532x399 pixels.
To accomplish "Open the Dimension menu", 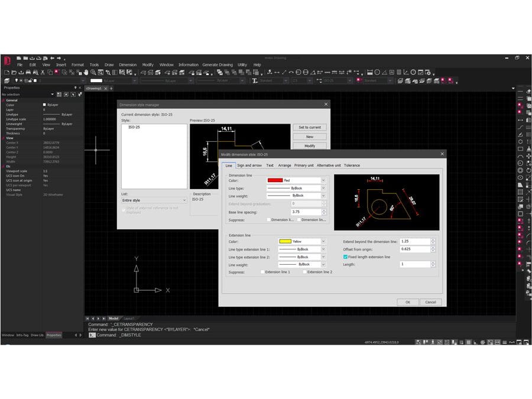I will pos(128,64).
